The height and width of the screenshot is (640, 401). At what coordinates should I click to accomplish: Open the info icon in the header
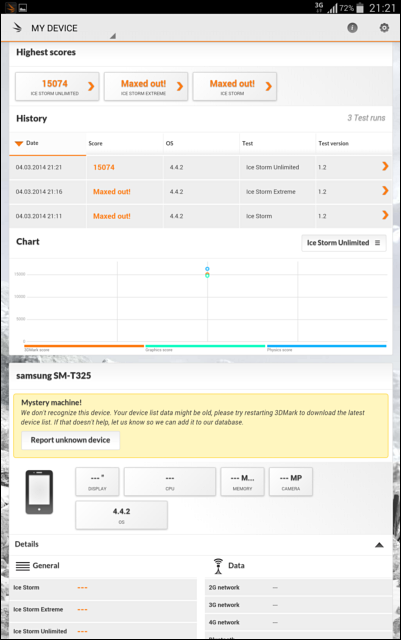pyautogui.click(x=352, y=28)
